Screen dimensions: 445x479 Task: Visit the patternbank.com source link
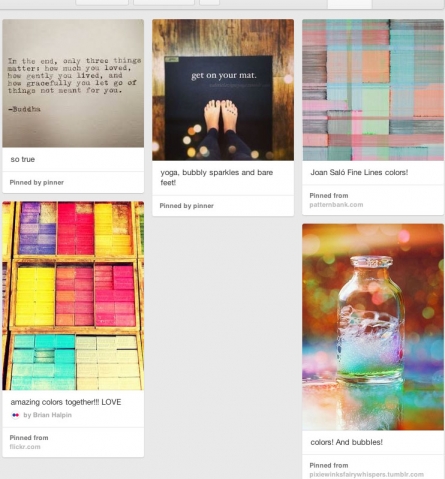[336, 205]
